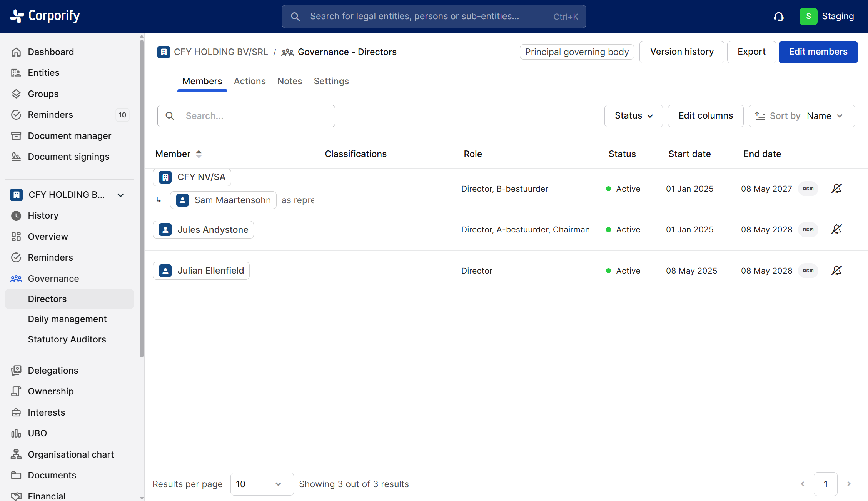Expand the CFY HOLDING entity switcher
868x501 pixels.
(120, 195)
